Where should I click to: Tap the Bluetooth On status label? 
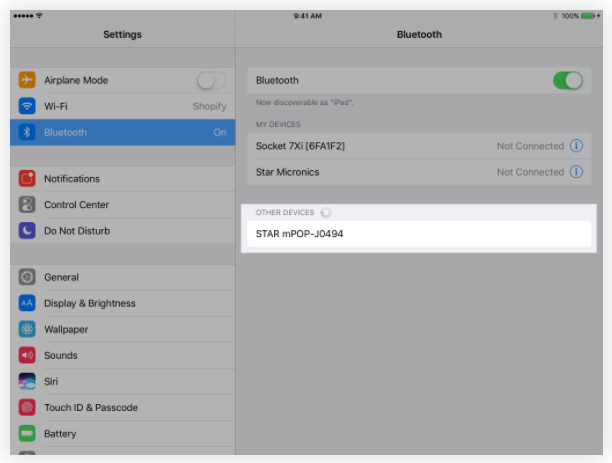click(x=220, y=132)
